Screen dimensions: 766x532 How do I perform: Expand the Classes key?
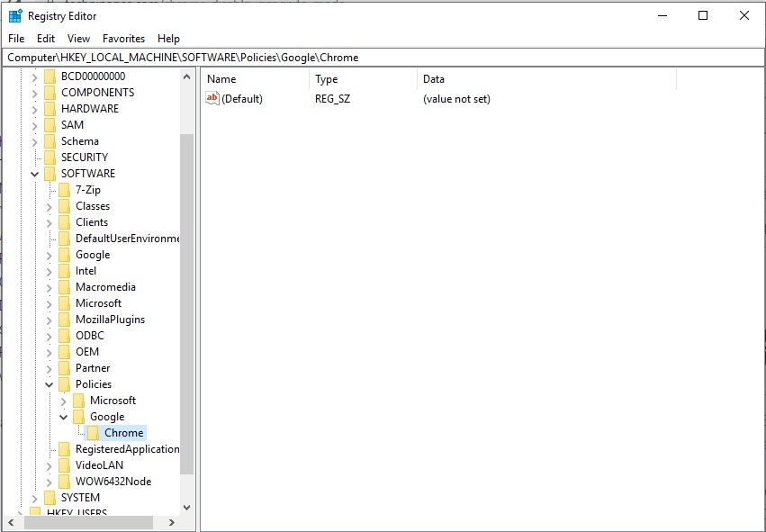pos(49,207)
